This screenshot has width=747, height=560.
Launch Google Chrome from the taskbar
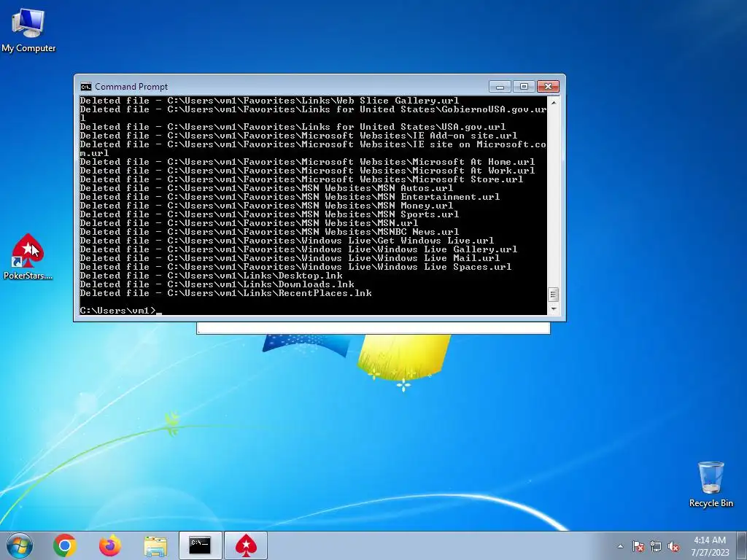[x=65, y=545]
